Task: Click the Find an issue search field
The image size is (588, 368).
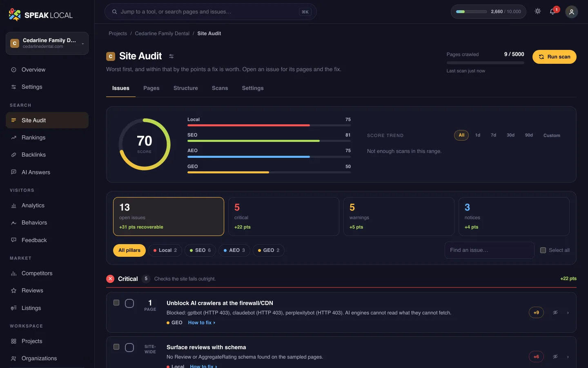Action: click(489, 250)
